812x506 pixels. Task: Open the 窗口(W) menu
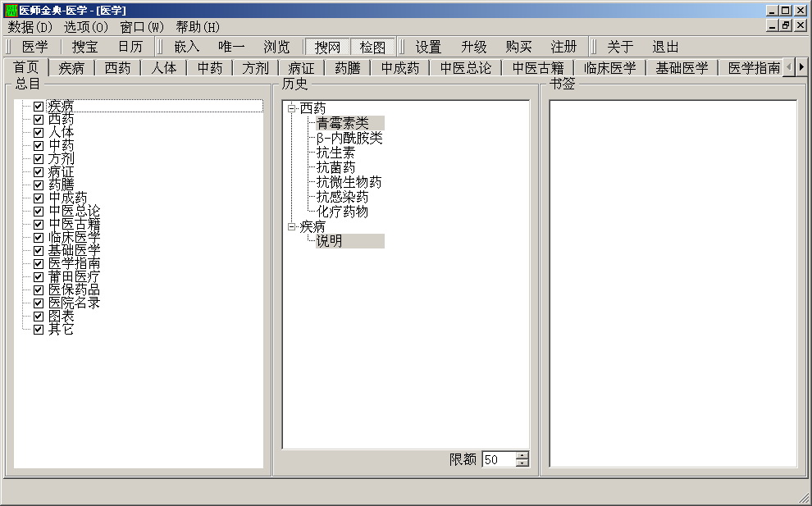142,27
